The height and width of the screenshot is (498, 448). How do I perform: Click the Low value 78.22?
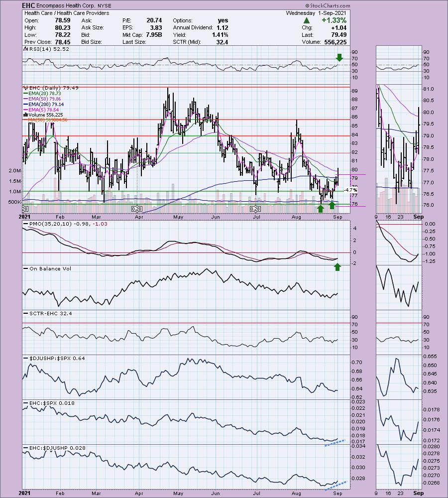coord(63,35)
